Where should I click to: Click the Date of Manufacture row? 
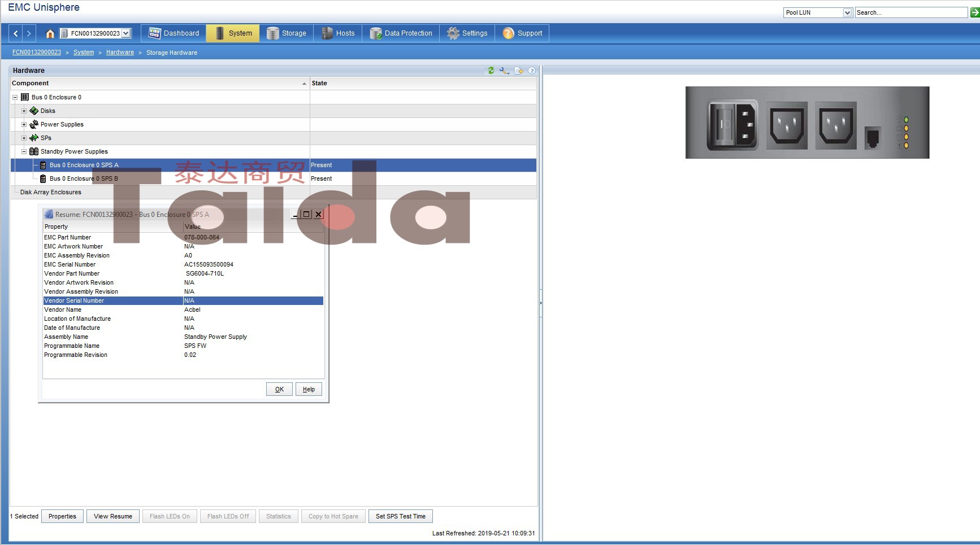click(183, 328)
